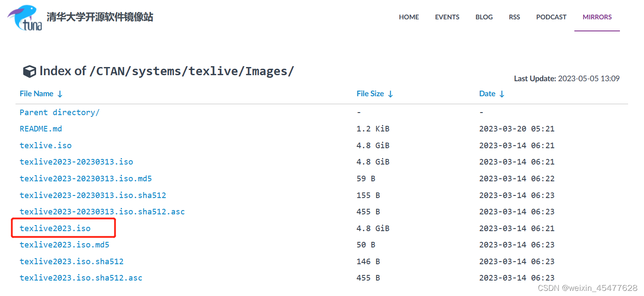Open the PODCAST nav item
The image size is (644, 296).
coord(551,17)
